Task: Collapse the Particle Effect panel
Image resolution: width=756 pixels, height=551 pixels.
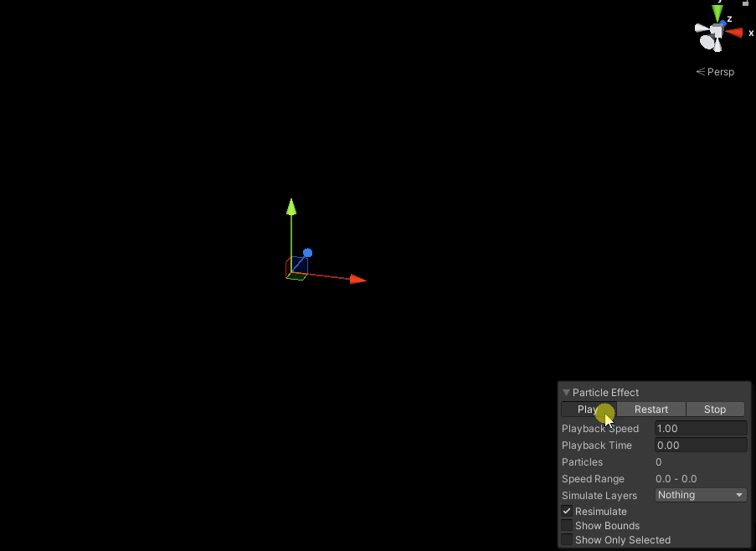Action: pos(567,393)
